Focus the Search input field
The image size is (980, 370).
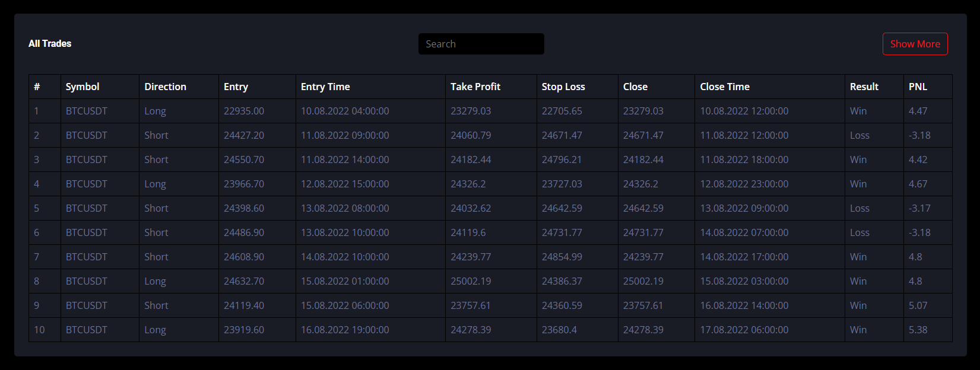[x=481, y=44]
